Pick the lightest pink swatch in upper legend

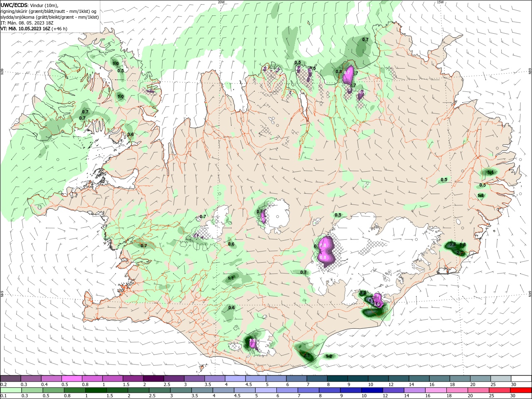coord(71,379)
